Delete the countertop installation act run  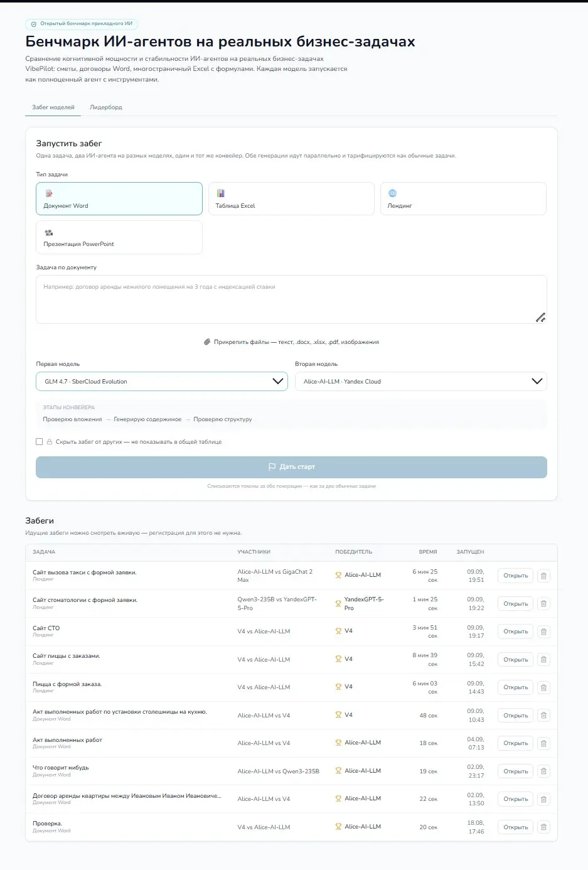pyautogui.click(x=543, y=716)
